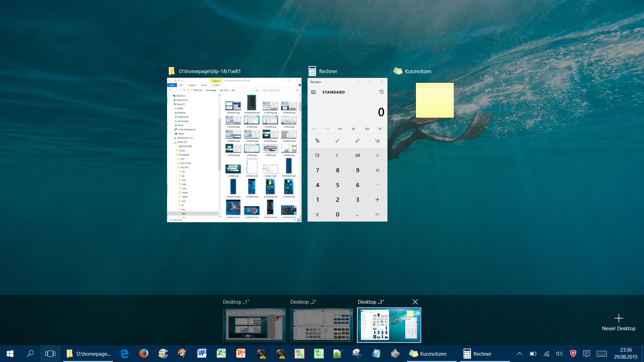The width and height of the screenshot is (644, 362).
Task: Open the Action Center notifications icon
Action: (587, 354)
